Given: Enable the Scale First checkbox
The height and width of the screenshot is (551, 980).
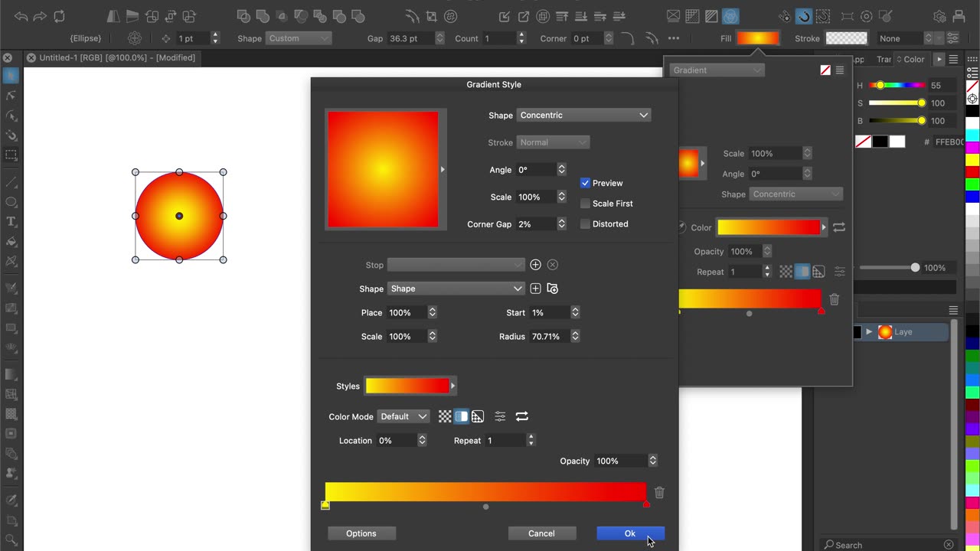Looking at the screenshot, I should click(585, 204).
